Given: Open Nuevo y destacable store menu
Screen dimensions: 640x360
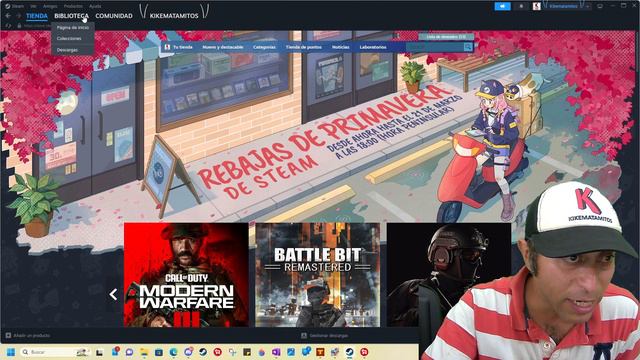Looking at the screenshot, I should tap(222, 47).
